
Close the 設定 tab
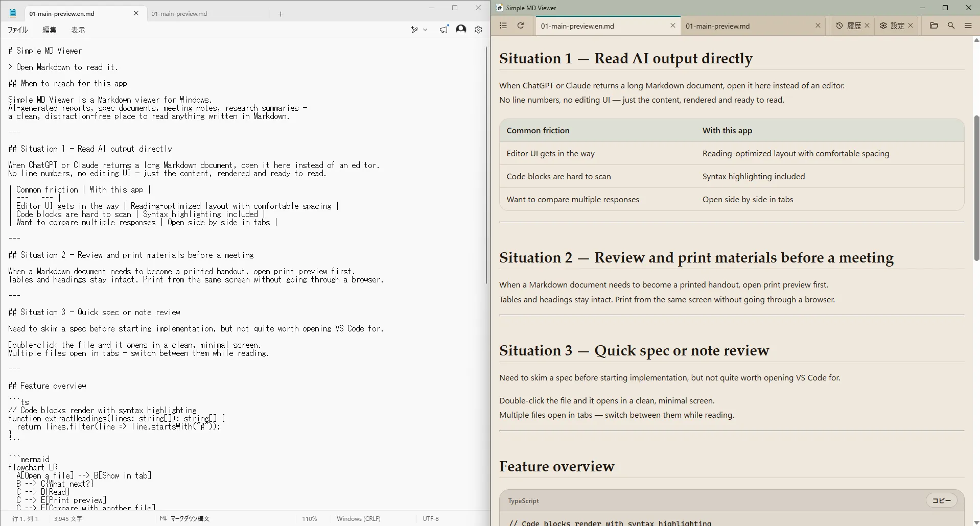[x=911, y=26]
